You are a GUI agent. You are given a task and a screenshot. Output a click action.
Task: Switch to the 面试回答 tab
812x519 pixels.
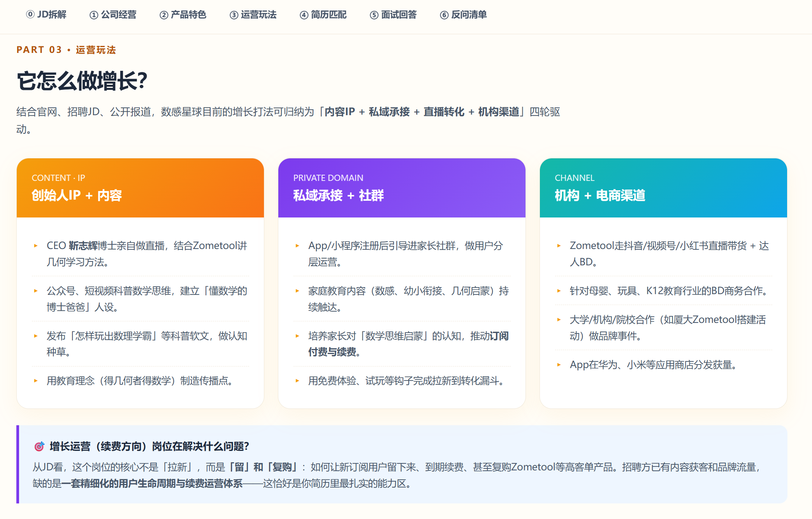click(393, 15)
